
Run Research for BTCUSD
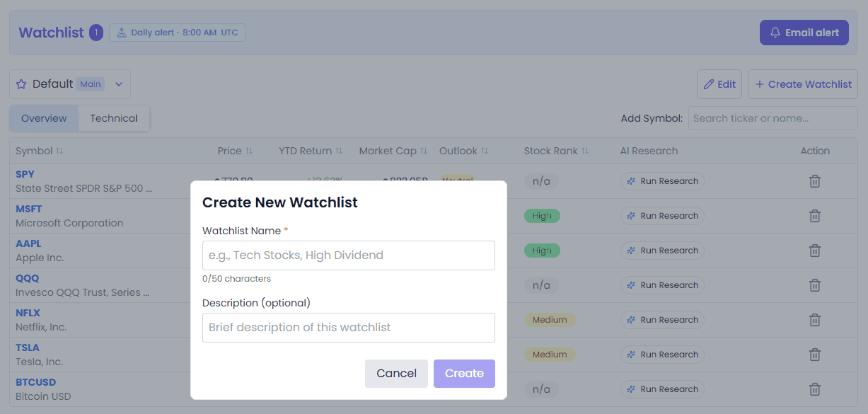(662, 389)
